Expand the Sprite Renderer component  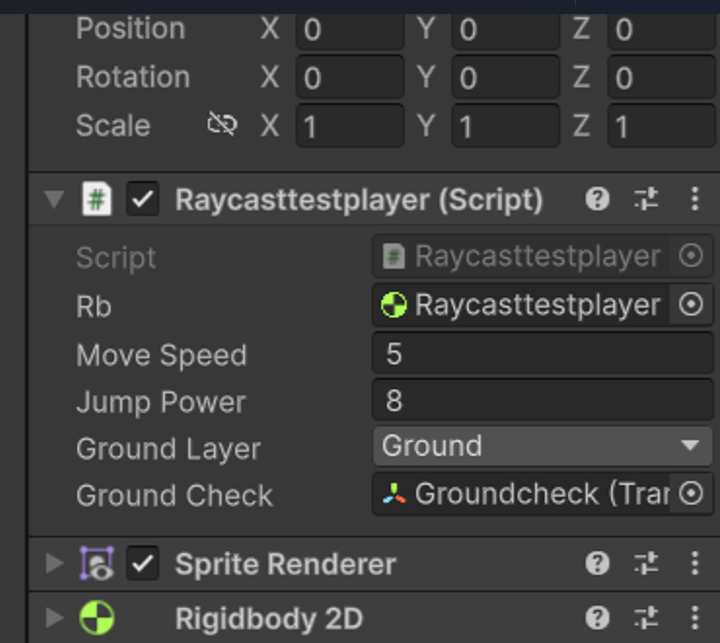(54, 564)
